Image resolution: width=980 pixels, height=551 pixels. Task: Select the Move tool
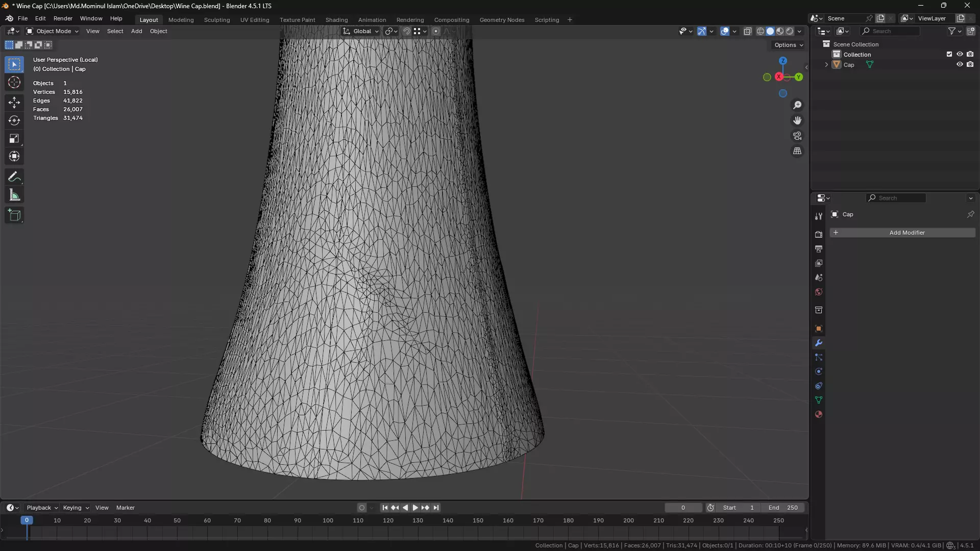(x=14, y=103)
